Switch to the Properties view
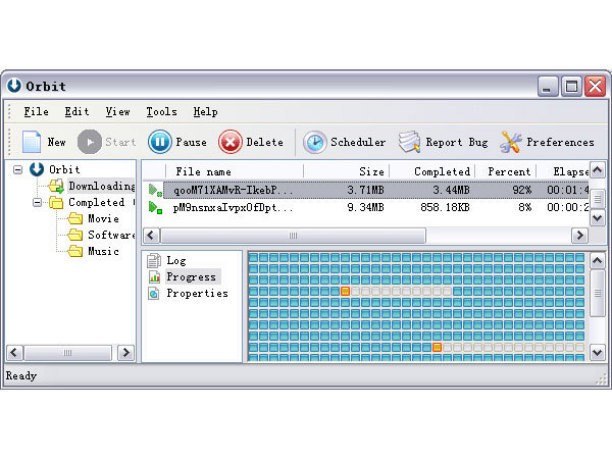The image size is (612, 459). (x=197, y=293)
